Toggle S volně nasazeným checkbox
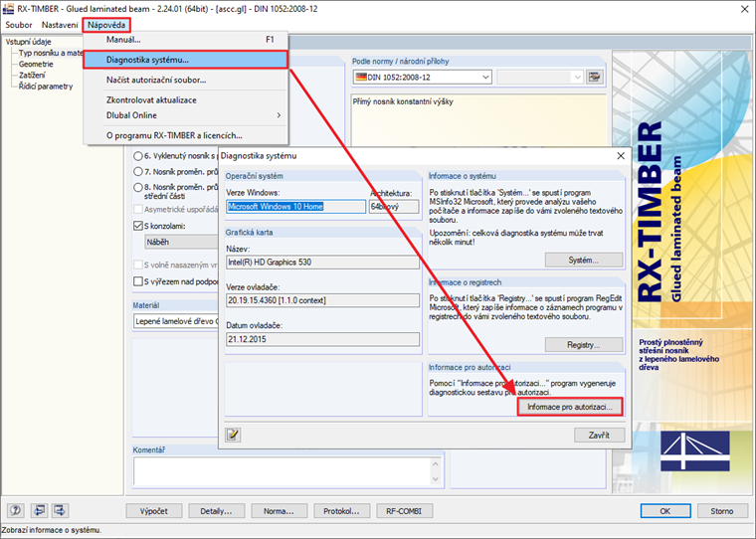 click(138, 265)
